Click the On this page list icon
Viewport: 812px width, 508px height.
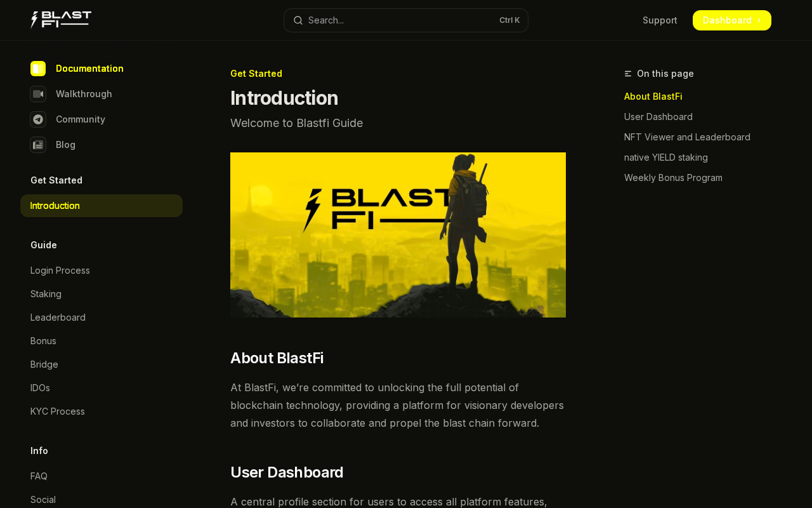[628, 74]
